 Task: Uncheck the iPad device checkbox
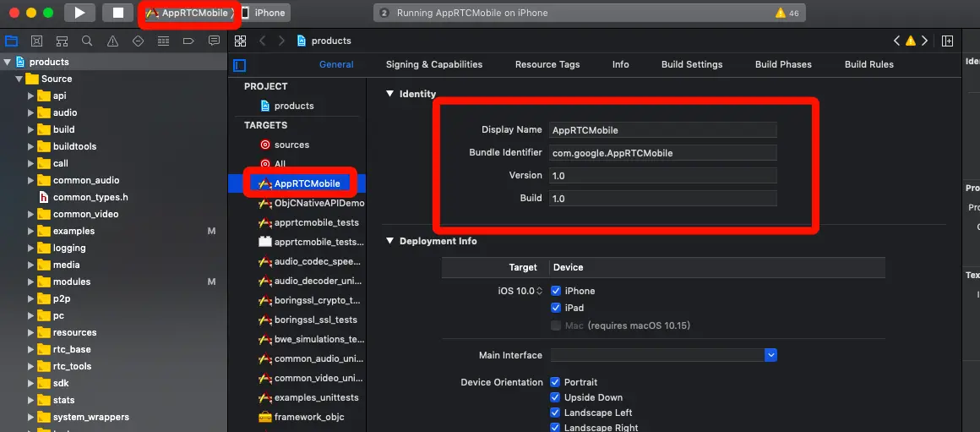(x=555, y=308)
